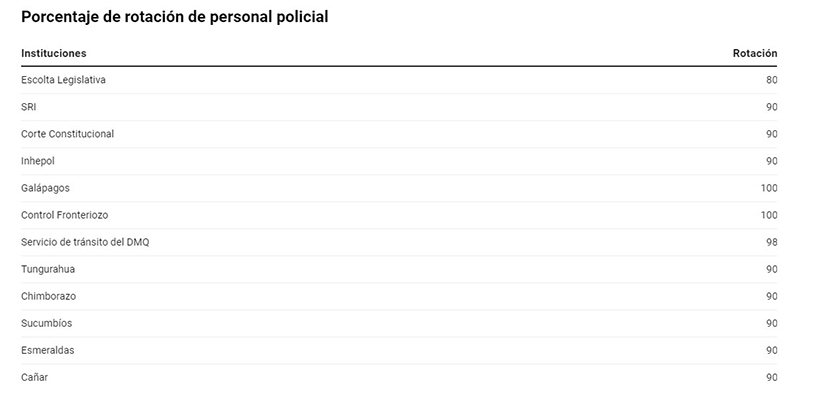Select the Cañar row
This screenshot has height=395, width=820.
(399, 377)
